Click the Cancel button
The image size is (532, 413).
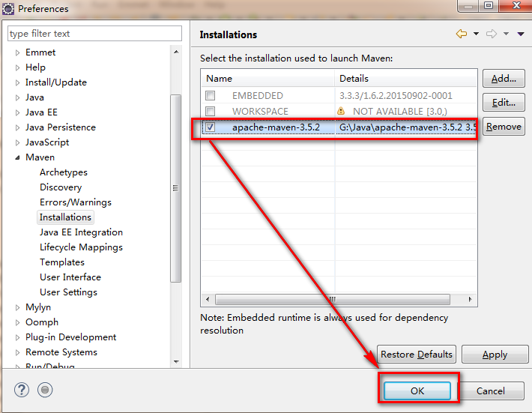[491, 391]
